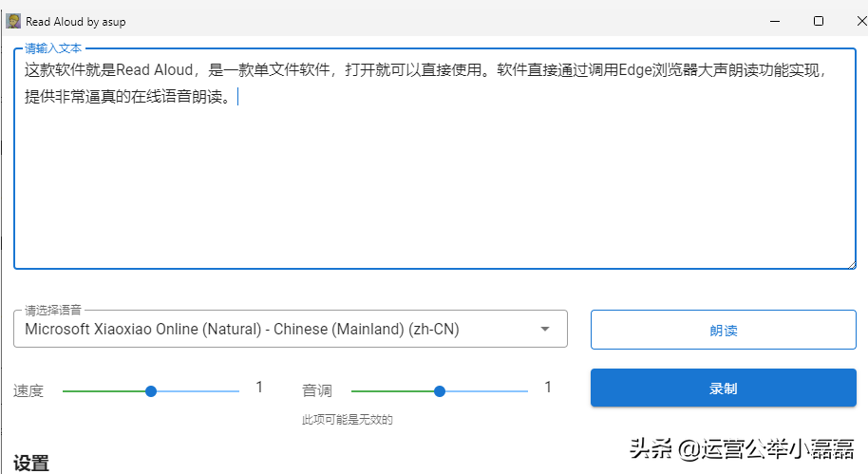This screenshot has width=868, height=474.
Task: Maximize the Read Aloud window
Action: pyautogui.click(x=819, y=21)
